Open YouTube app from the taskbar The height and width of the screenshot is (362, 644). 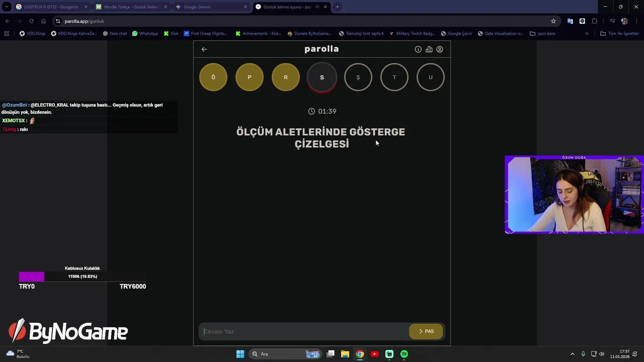[375, 354]
